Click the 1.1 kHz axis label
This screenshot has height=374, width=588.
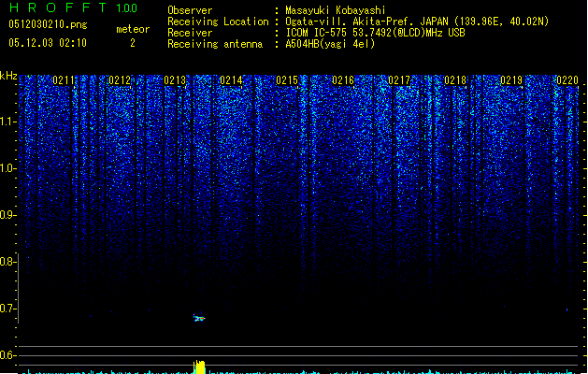[x=7, y=122]
